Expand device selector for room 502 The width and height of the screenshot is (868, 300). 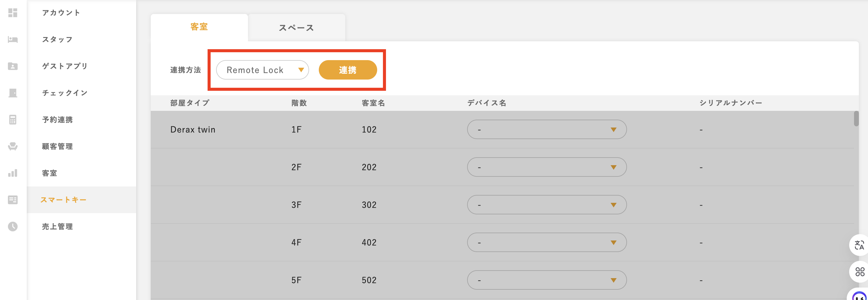tap(546, 280)
